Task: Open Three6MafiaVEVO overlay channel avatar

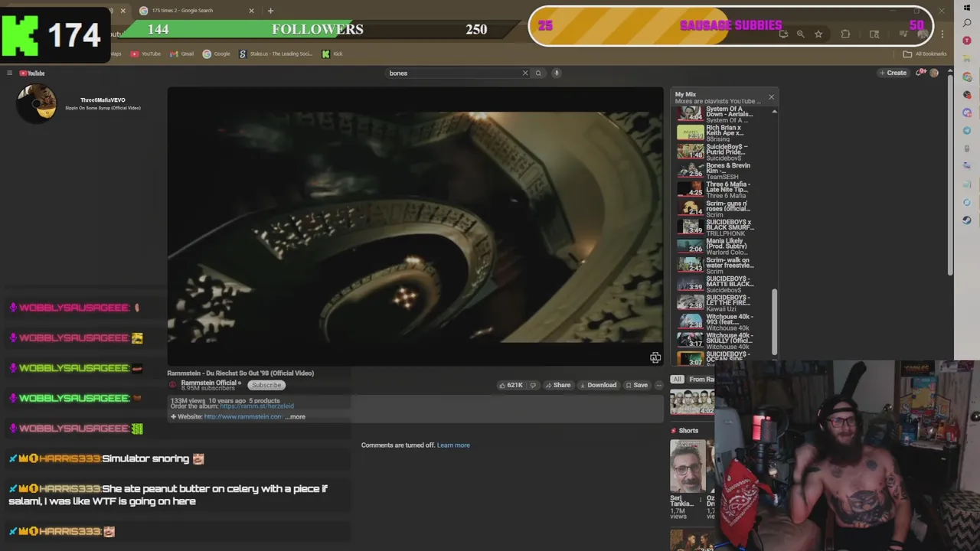Action: pyautogui.click(x=37, y=103)
